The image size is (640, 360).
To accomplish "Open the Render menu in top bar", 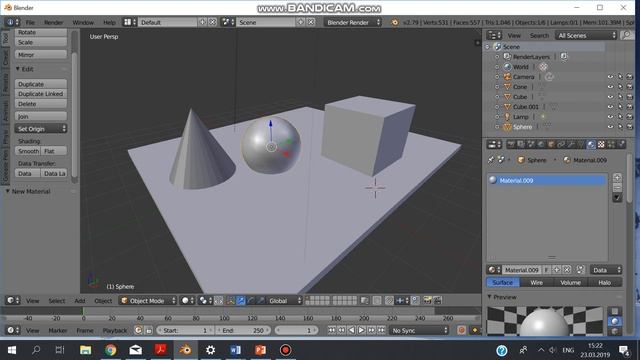I will [x=53, y=22].
